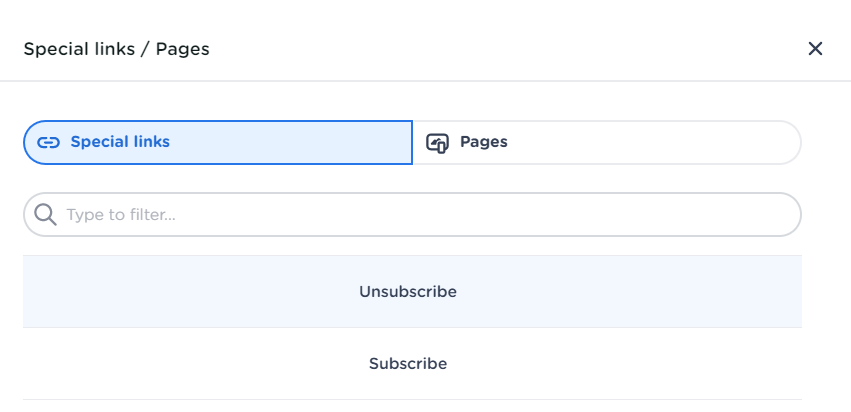Choose the Subscribe special link
Screen dimensions: 851x412
click(x=408, y=364)
